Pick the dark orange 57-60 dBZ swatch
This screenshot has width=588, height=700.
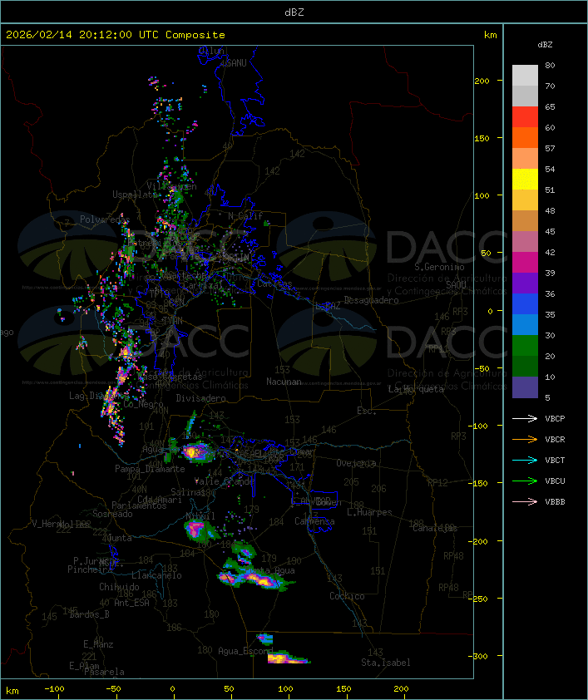[525, 137]
